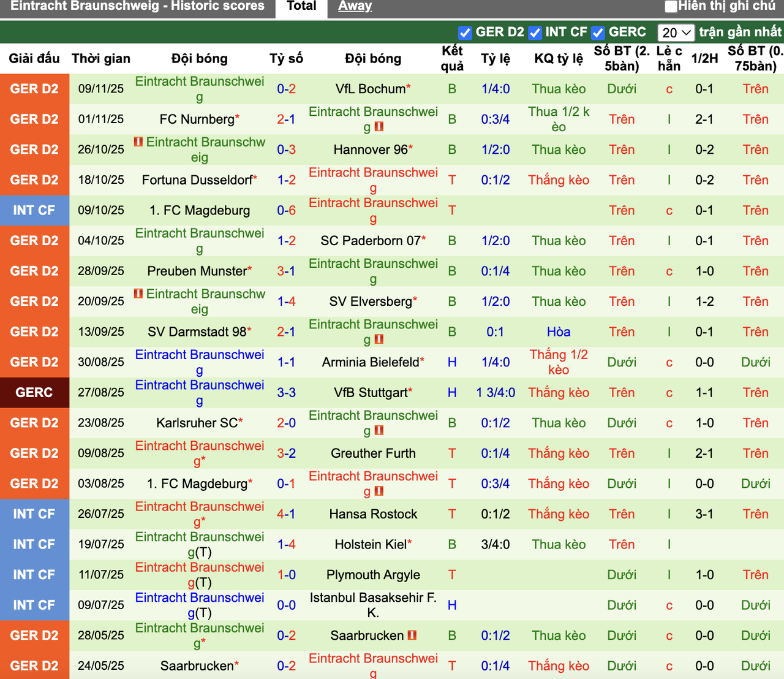Click red card icon in 23/08/25 row

click(x=379, y=430)
